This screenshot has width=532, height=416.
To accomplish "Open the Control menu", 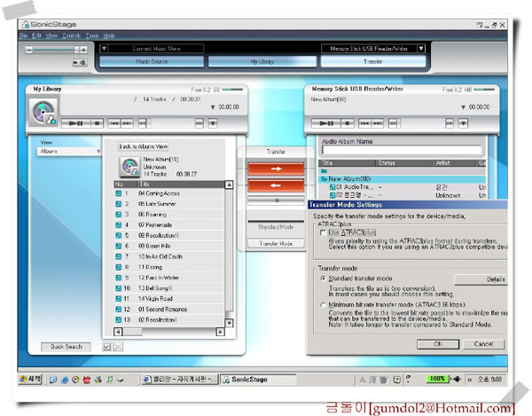I will pyautogui.click(x=72, y=35).
